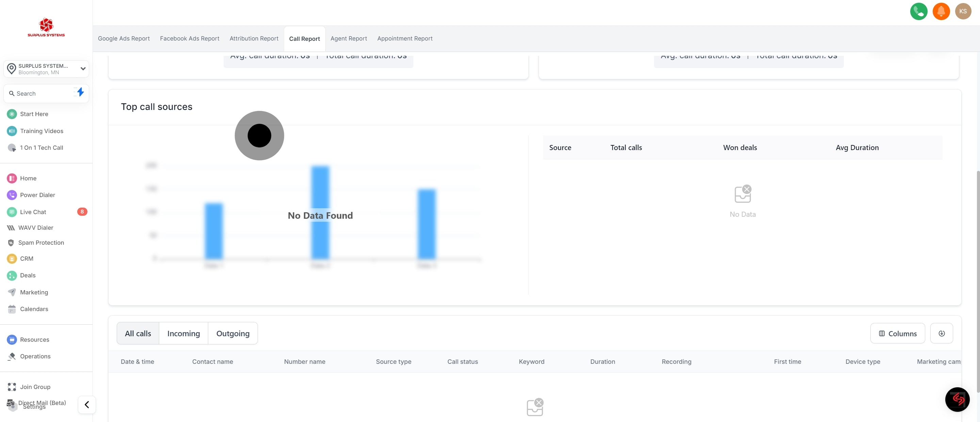Open the Columns selector dropdown
Image resolution: width=980 pixels, height=422 pixels.
pos(897,333)
